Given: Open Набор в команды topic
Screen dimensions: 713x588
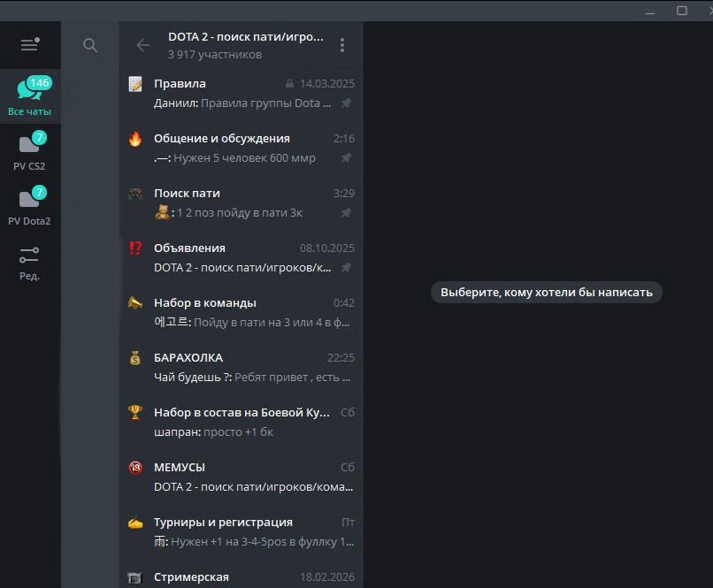Looking at the screenshot, I should tap(241, 312).
